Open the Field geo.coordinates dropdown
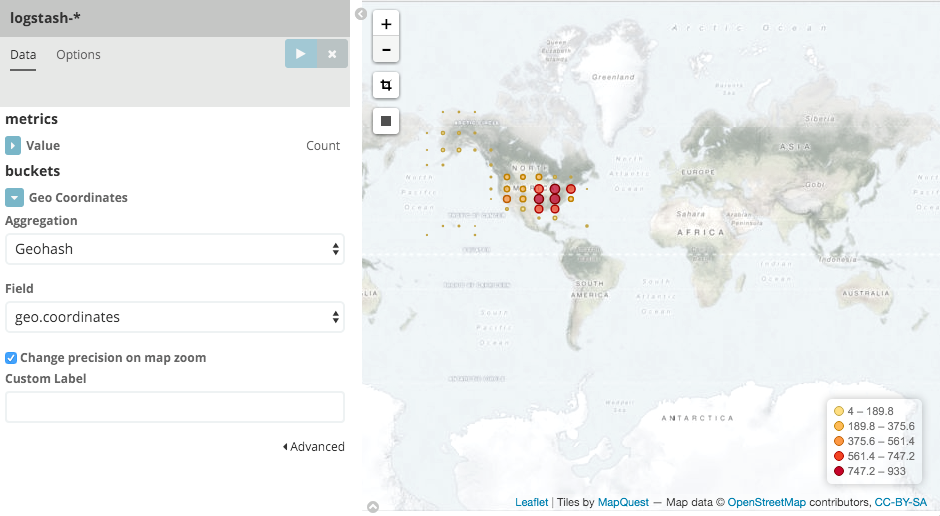 [175, 317]
